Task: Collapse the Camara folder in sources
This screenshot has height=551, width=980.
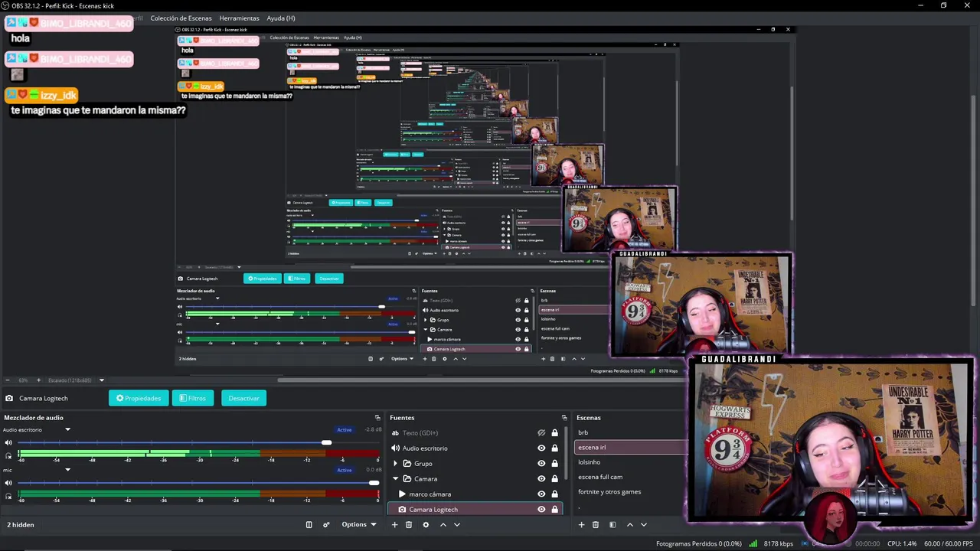Action: click(x=396, y=479)
